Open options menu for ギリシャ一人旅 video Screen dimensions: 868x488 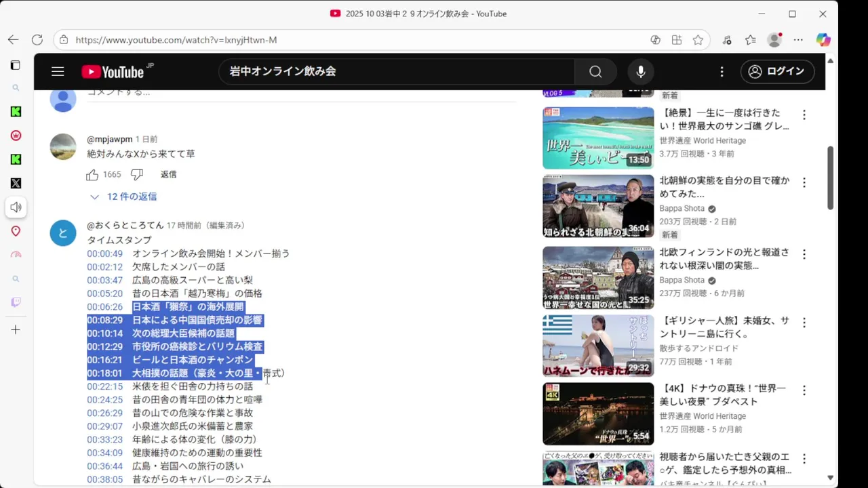[x=804, y=323]
